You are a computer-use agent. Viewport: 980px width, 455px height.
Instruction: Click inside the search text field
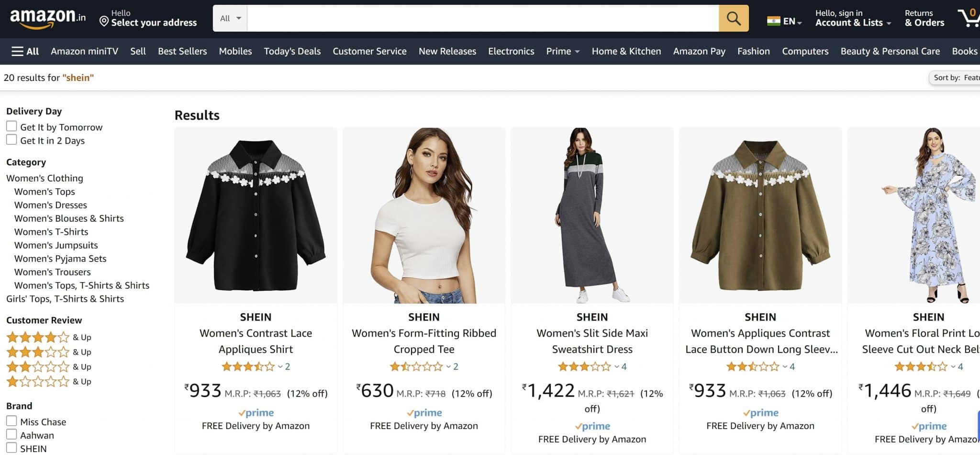point(483,18)
